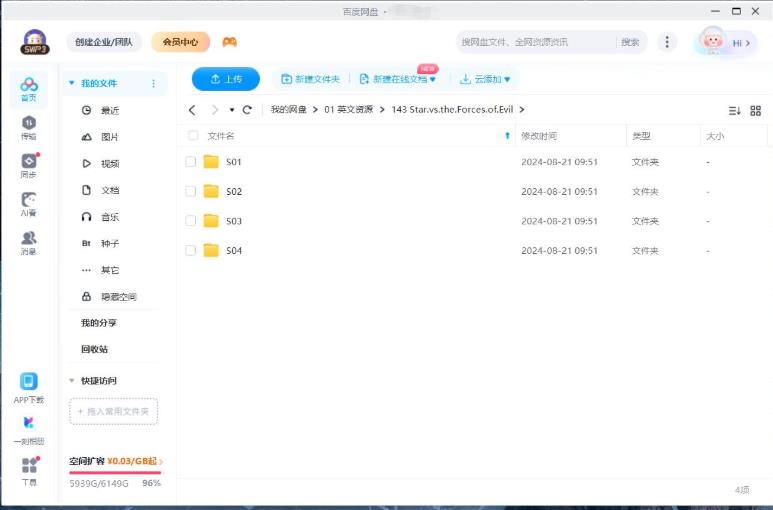The width and height of the screenshot is (773, 510).
Task: Open the S03 folder icon
Action: [x=211, y=221]
